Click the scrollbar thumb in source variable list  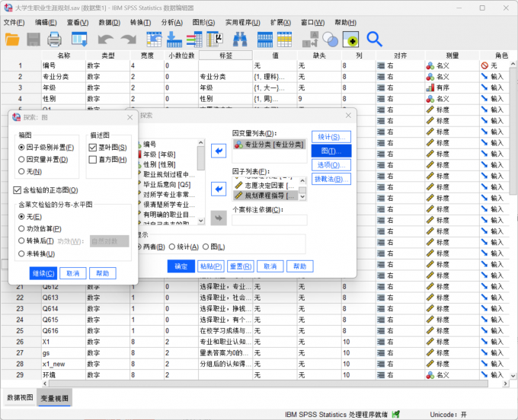click(x=201, y=158)
